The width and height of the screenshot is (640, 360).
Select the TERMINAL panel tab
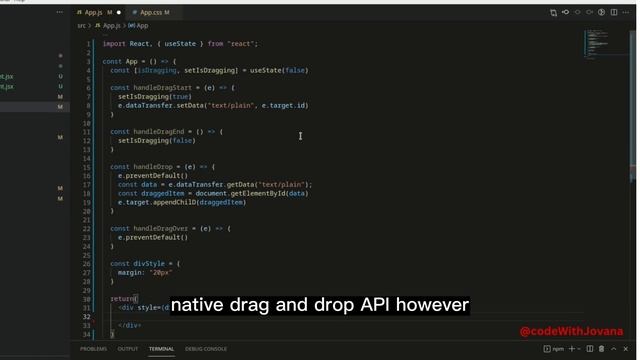coord(161,349)
